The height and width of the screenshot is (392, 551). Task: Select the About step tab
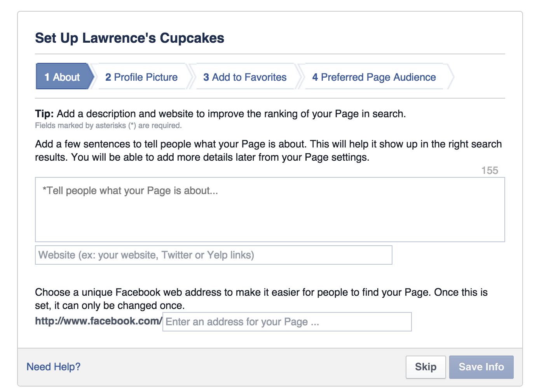coord(63,76)
